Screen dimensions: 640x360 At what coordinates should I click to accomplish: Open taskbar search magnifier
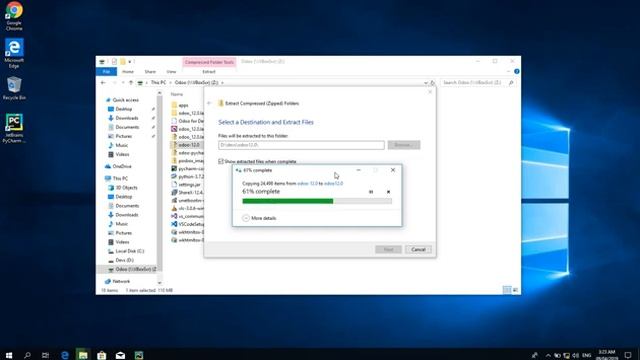[x=27, y=355]
